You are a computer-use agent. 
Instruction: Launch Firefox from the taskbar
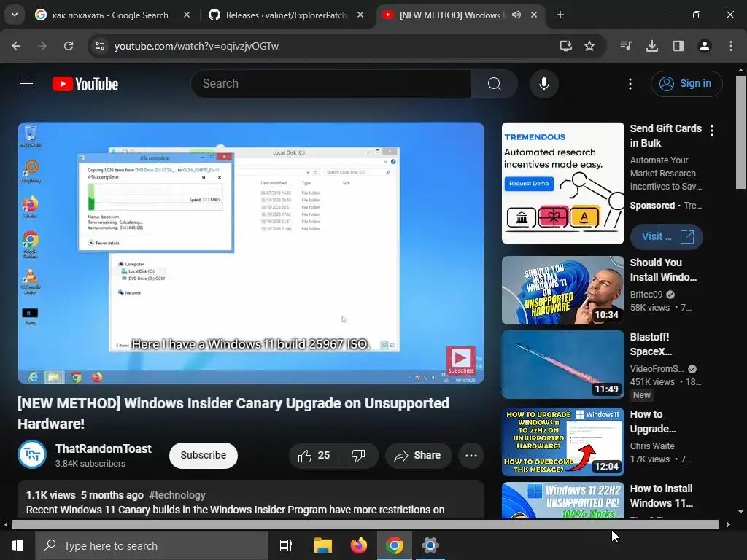[359, 545]
